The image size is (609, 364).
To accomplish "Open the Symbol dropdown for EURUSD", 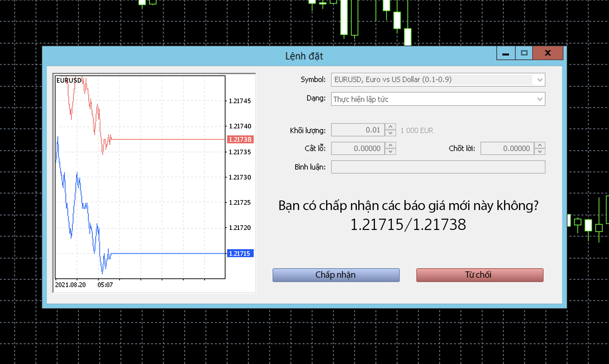I will click(539, 80).
